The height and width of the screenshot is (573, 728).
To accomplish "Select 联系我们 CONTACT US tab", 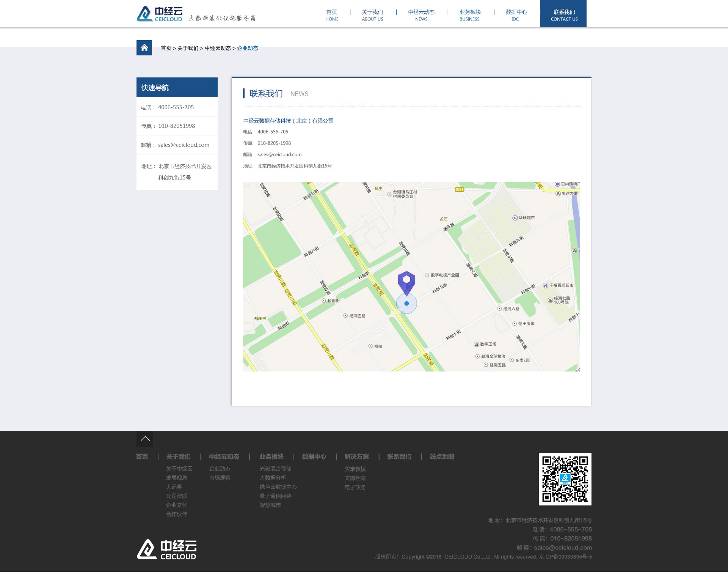I will (x=563, y=14).
